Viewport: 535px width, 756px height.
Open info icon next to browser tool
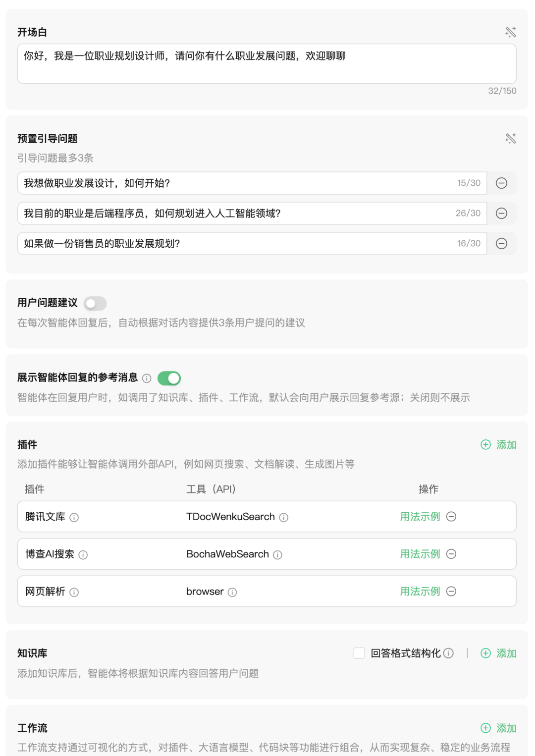232,593
